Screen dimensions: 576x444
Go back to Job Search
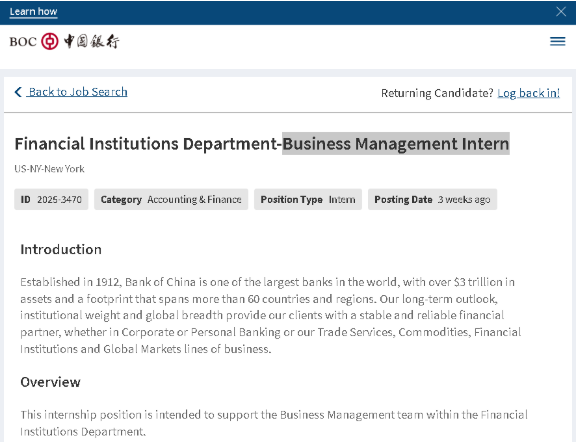78,92
